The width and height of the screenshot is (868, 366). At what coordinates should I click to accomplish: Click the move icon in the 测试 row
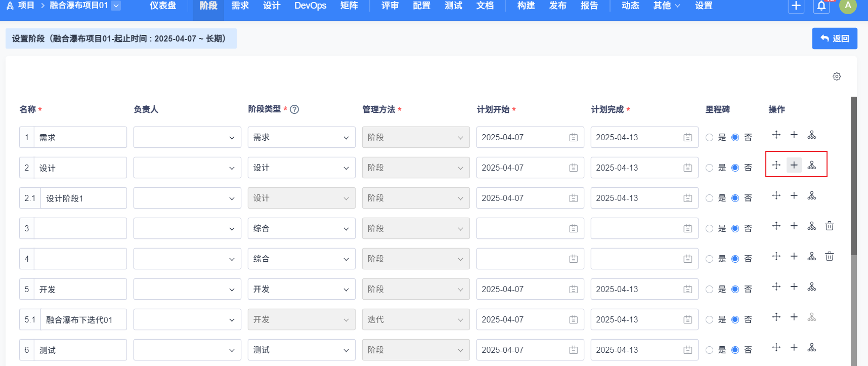tap(776, 347)
